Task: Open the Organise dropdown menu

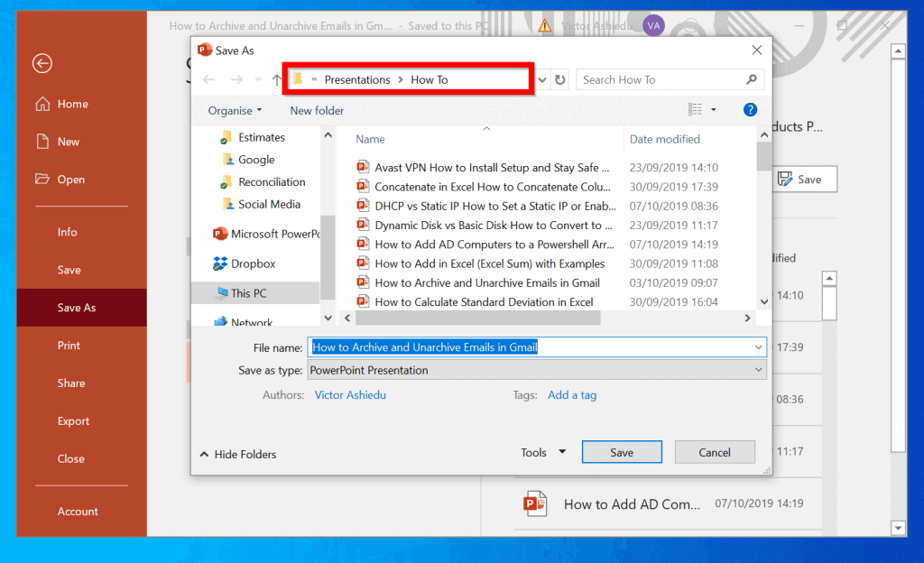Action: click(235, 110)
